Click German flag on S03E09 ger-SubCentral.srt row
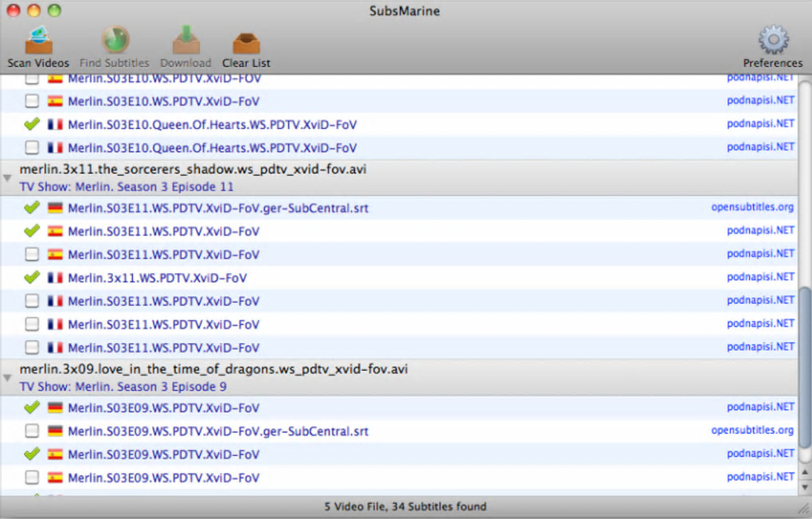Viewport: 812px width, 519px height. click(55, 431)
